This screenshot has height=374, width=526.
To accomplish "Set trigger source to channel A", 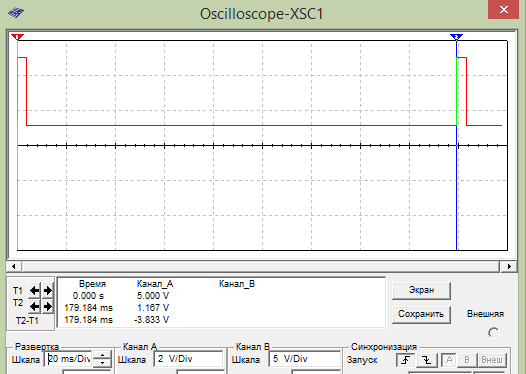I will pos(449,360).
